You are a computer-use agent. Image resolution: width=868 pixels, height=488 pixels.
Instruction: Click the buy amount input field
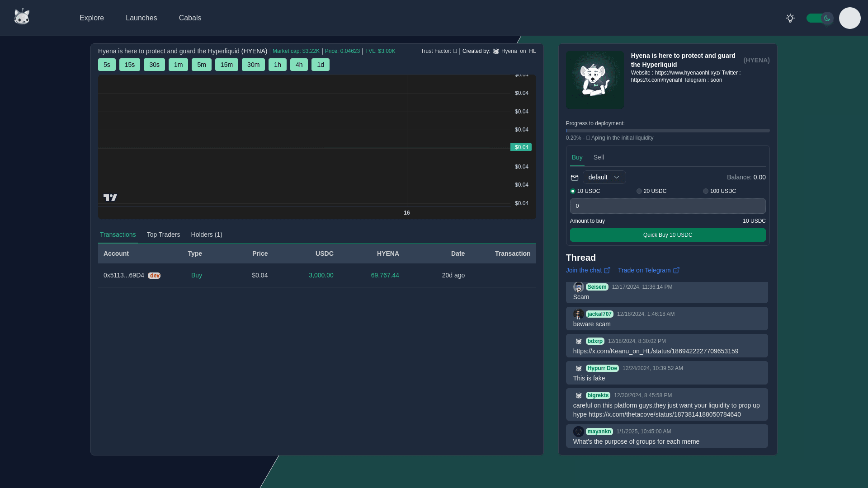667,206
